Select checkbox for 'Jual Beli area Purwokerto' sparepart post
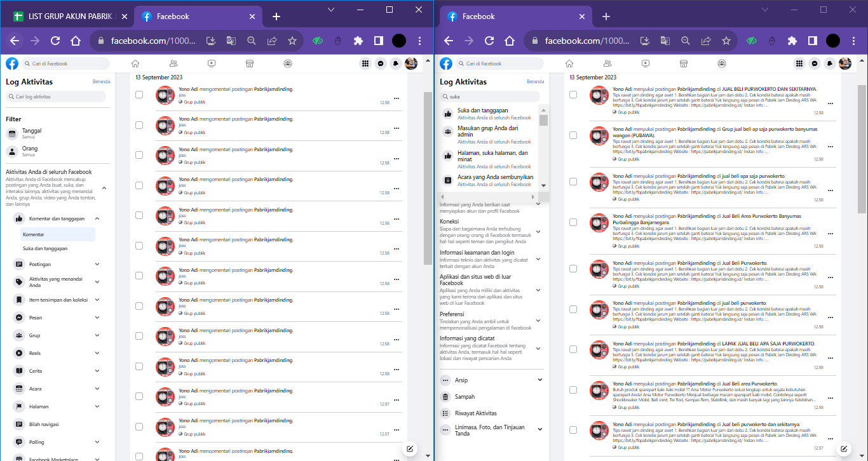868x461 pixels. pos(573,390)
